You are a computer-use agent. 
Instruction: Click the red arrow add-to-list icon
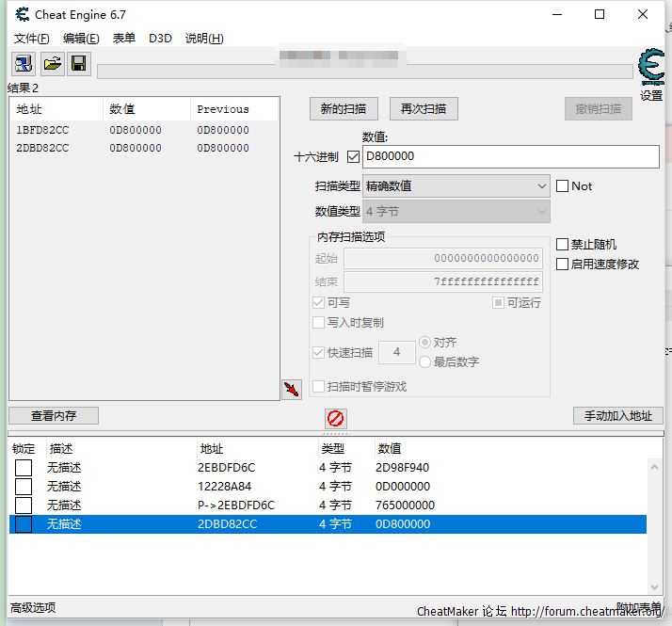[292, 390]
